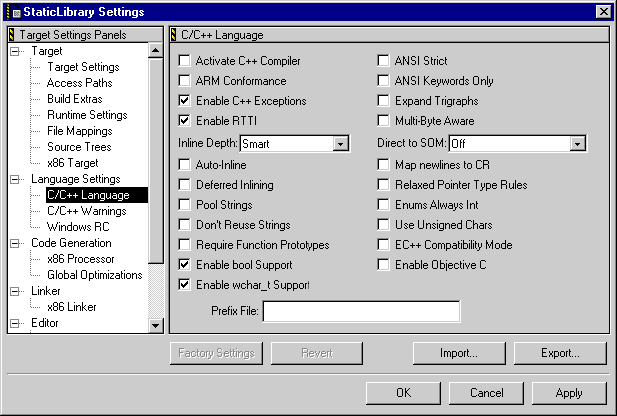Uncheck Enable C++ Exceptions
The image size is (617, 416).
coord(184,101)
